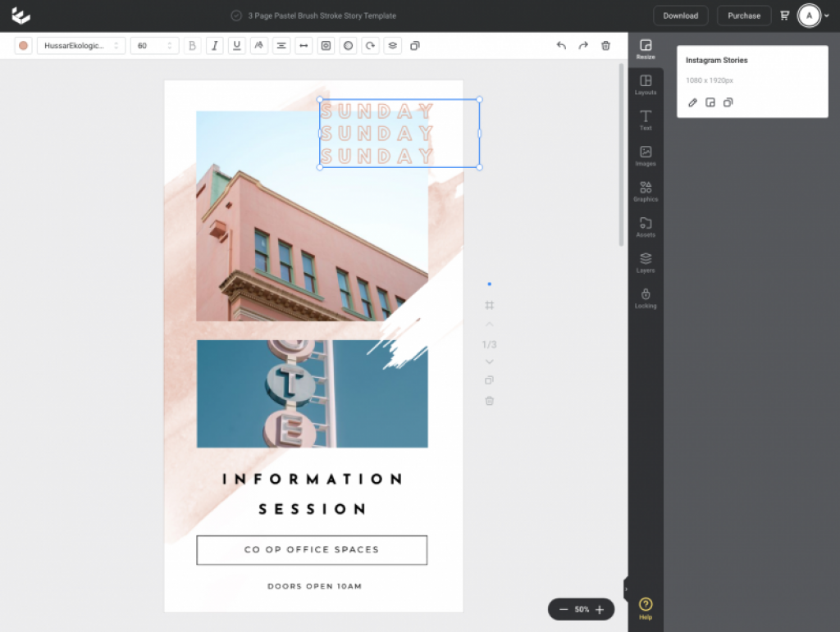840x632 pixels.
Task: Open the shopping cart
Action: coord(784,16)
